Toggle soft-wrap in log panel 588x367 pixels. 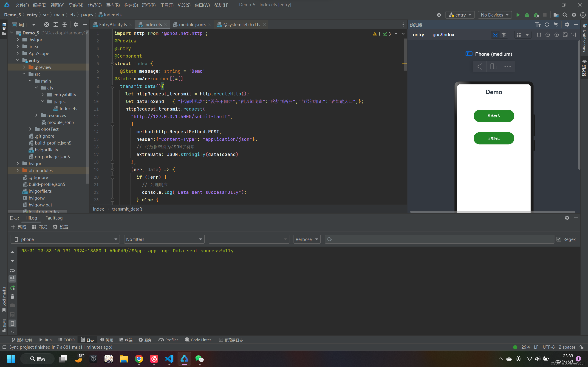12,270
